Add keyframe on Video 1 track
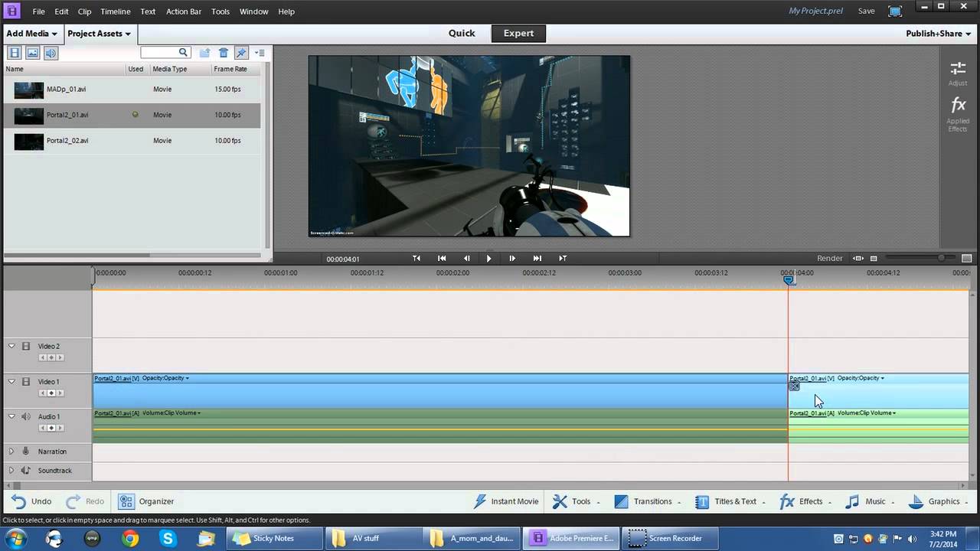 [x=51, y=393]
